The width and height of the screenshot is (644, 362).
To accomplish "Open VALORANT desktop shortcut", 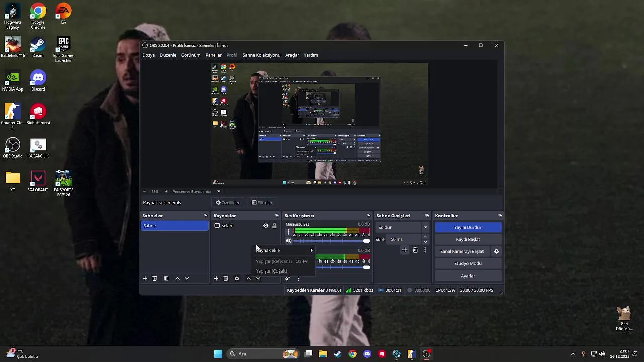I will click(x=38, y=182).
